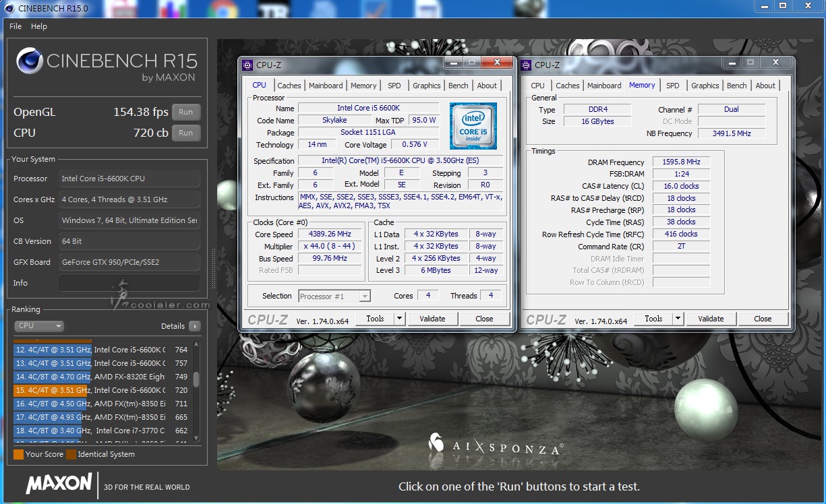Viewport: 826px width, 504px height.
Task: Switch to SPD tab in left CPU-Z window
Action: [394, 86]
